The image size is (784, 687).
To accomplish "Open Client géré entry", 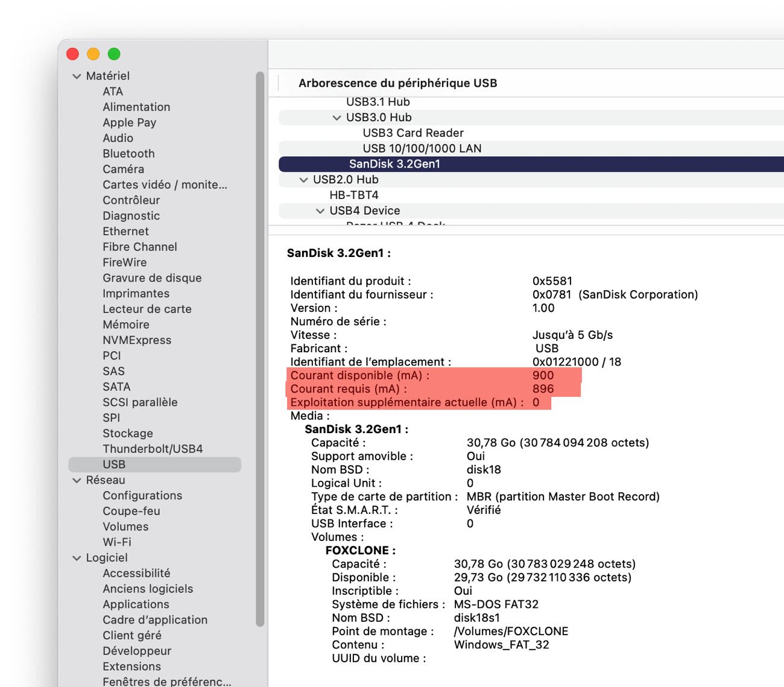I will point(132,635).
